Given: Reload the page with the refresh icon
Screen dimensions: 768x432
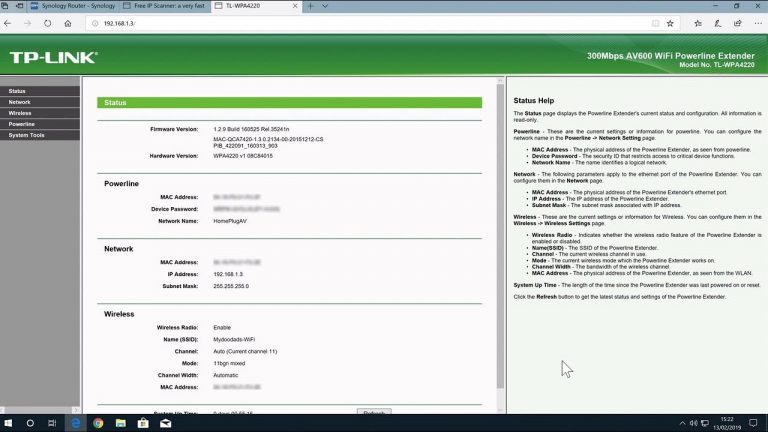Looking at the screenshot, I should tap(48, 23).
